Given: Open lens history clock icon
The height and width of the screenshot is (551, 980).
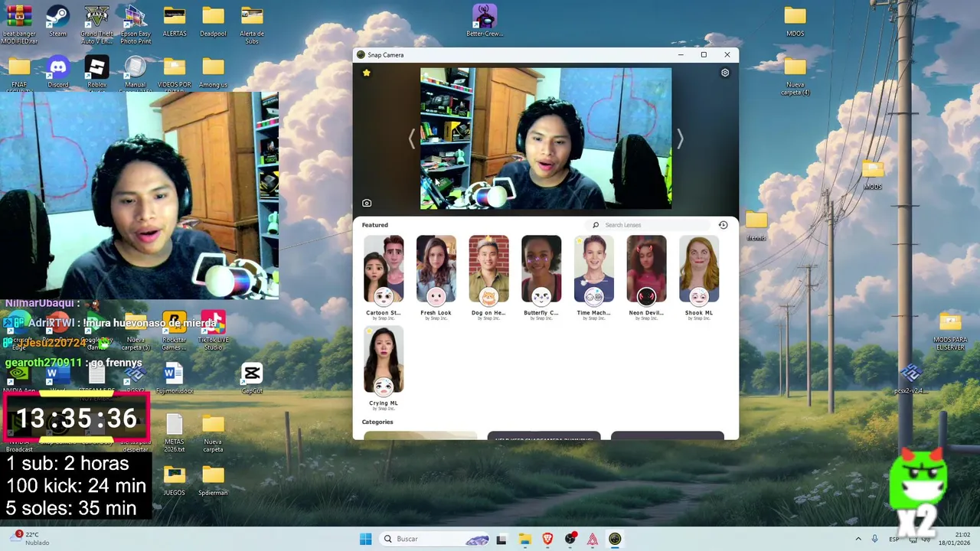Looking at the screenshot, I should pyautogui.click(x=723, y=225).
